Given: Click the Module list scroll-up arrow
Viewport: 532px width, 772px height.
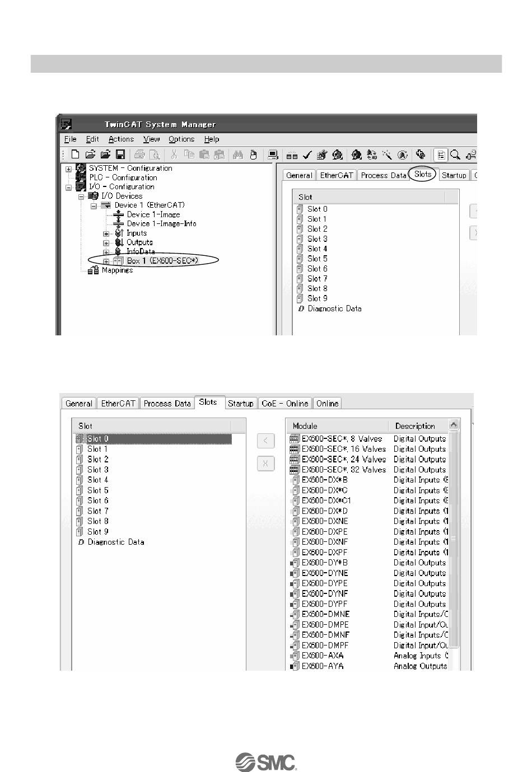Looking at the screenshot, I should [x=454, y=425].
